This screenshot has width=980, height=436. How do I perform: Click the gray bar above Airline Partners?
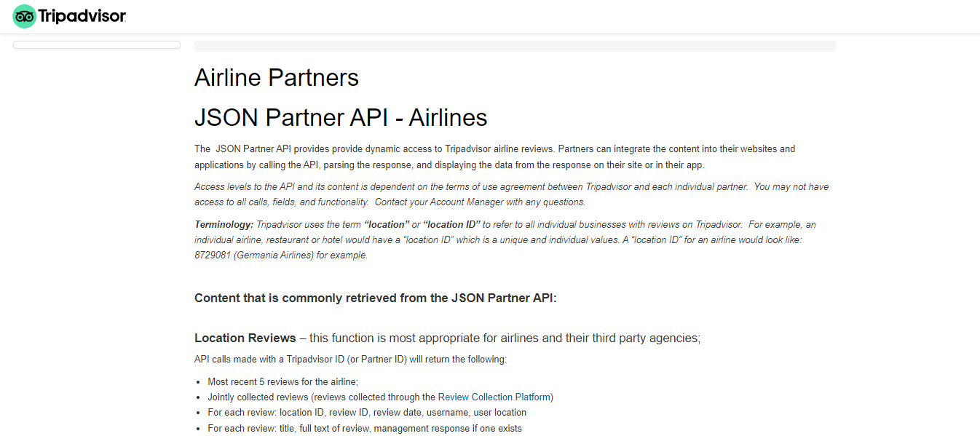tap(515, 46)
